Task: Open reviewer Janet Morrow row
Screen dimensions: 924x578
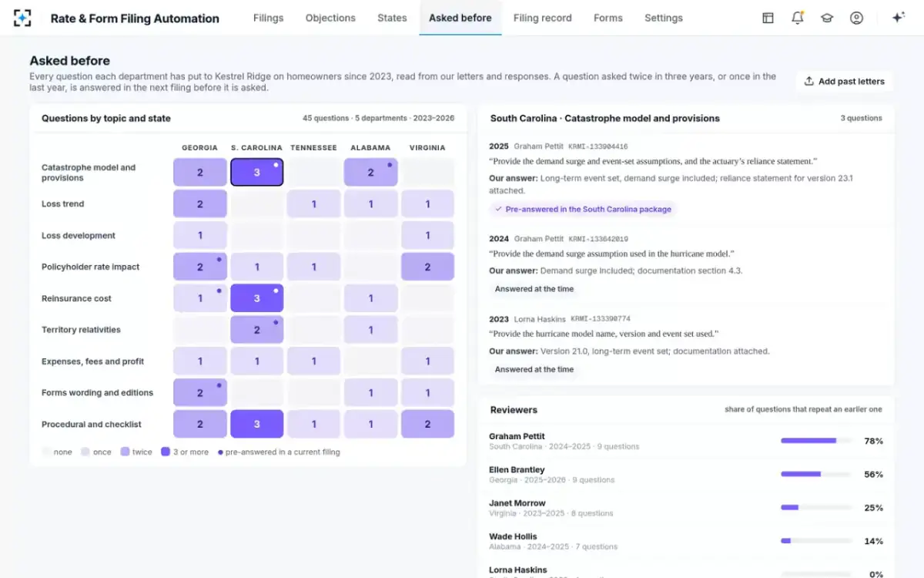Action: coord(686,508)
